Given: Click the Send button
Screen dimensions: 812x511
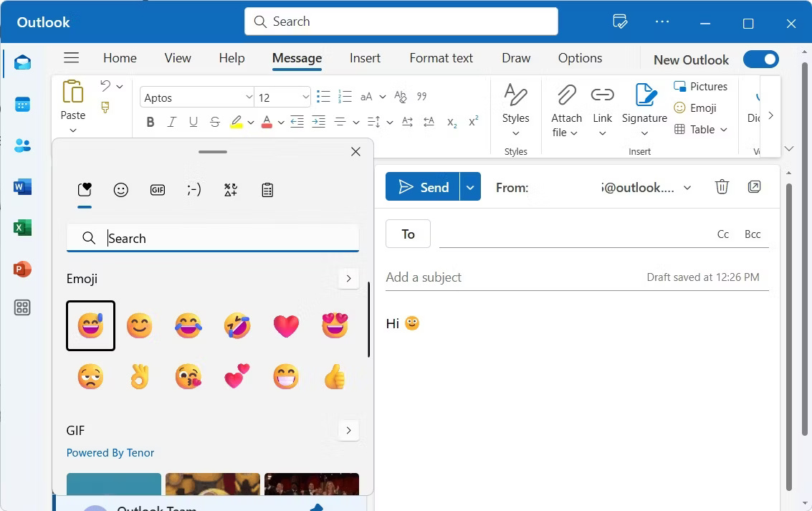Looking at the screenshot, I should tap(423, 188).
